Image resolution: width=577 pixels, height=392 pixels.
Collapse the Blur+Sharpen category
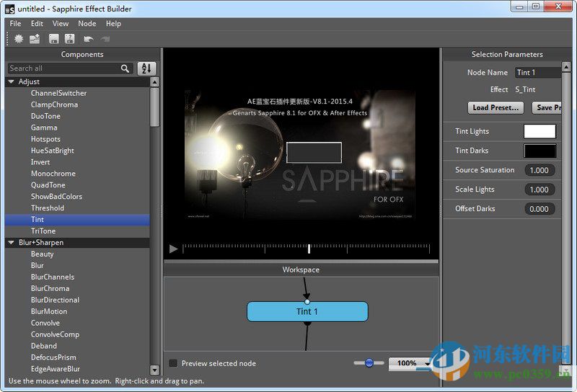point(11,242)
